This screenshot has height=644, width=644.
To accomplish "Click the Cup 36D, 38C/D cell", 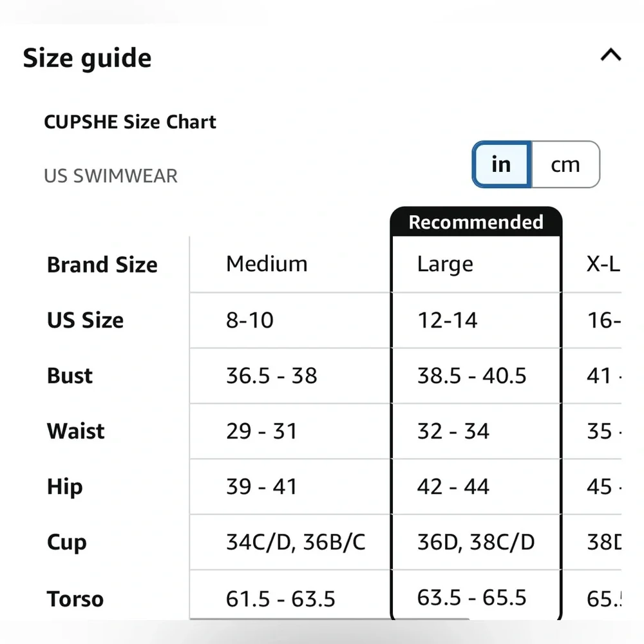I will [x=476, y=542].
